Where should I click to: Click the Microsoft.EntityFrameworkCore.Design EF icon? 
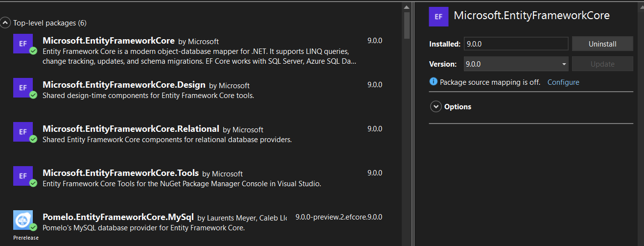click(x=23, y=88)
